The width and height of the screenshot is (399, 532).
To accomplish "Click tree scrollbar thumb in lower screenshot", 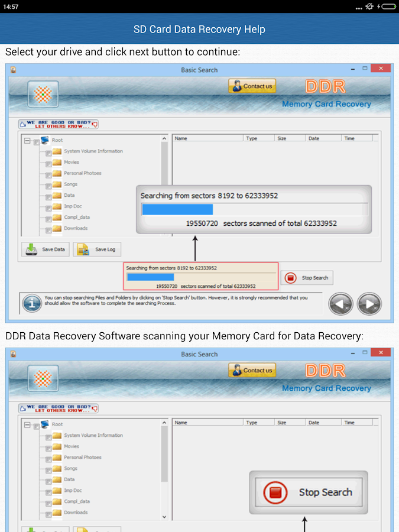I will (164, 454).
